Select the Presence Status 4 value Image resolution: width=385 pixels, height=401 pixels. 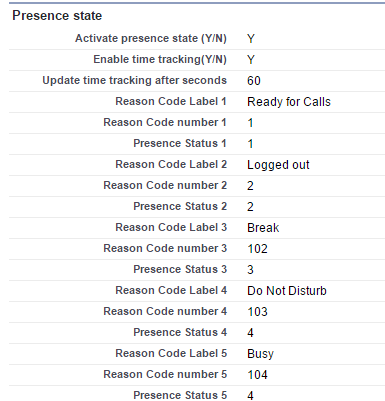[250, 333]
